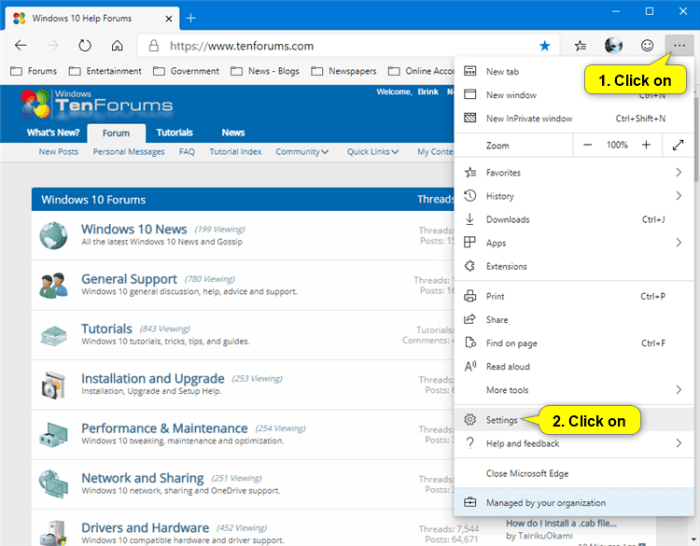Switch to the Tutorials tab
Image resolution: width=700 pixels, height=546 pixels.
tap(174, 133)
